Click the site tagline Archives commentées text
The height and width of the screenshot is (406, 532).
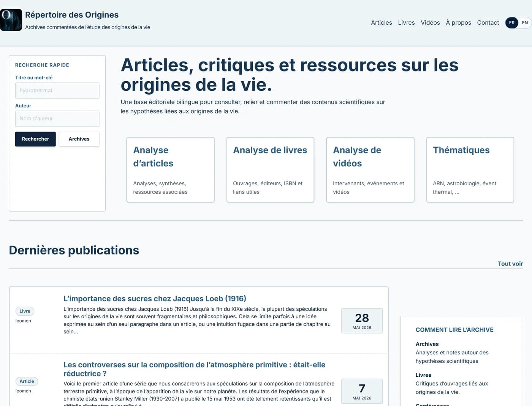[x=88, y=27]
